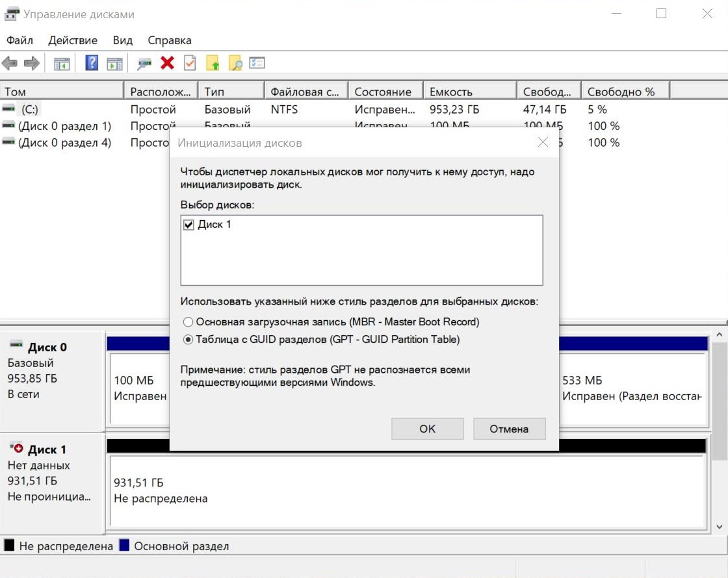The height and width of the screenshot is (578, 728).
Task: Click the down arrow of the disk pane scrollbar
Action: [x=719, y=527]
